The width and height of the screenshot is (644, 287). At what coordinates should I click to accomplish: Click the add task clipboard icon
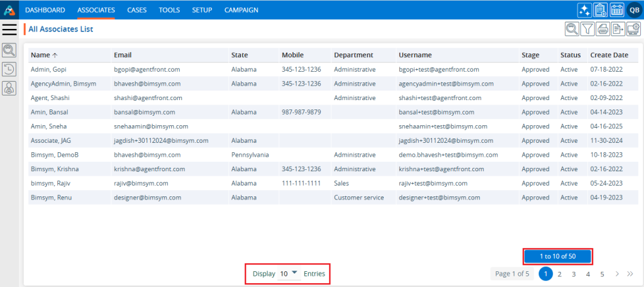601,9
